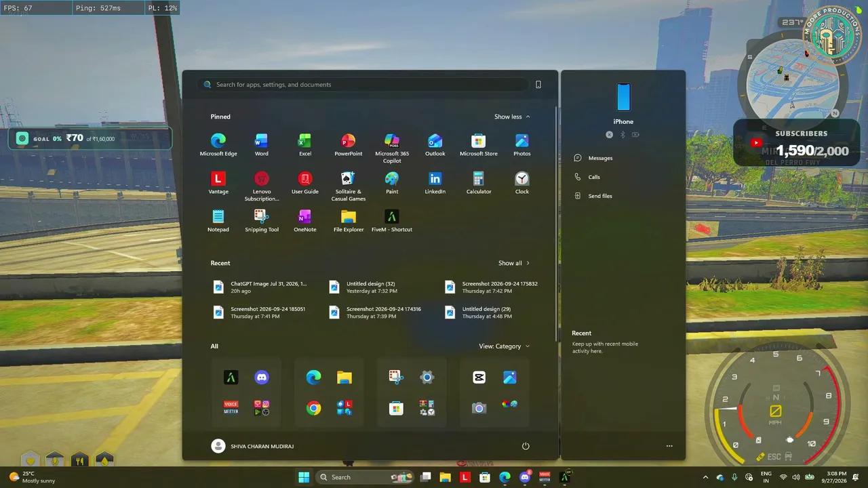The height and width of the screenshot is (488, 868).
Task: Open the Camera app in All section
Action: 479,408
